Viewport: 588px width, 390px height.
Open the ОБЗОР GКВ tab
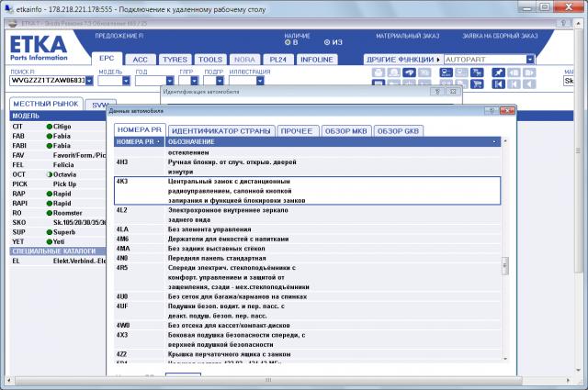pyautogui.click(x=398, y=131)
